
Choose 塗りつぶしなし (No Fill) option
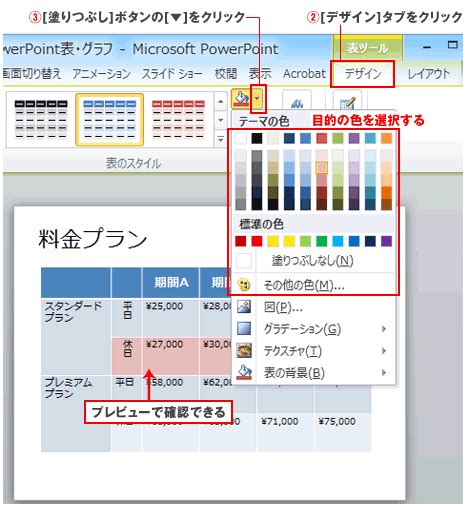click(313, 260)
